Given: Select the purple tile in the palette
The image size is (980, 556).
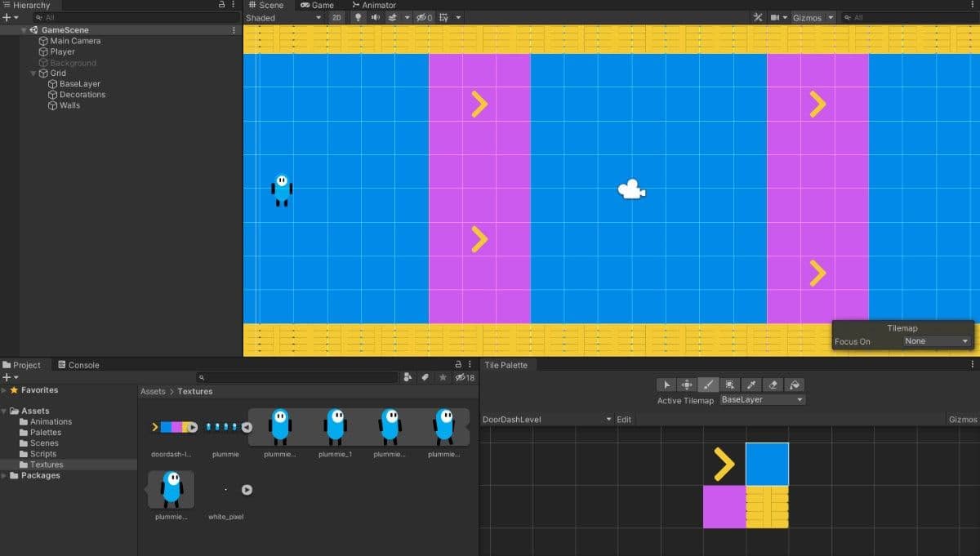Looking at the screenshot, I should coord(724,506).
